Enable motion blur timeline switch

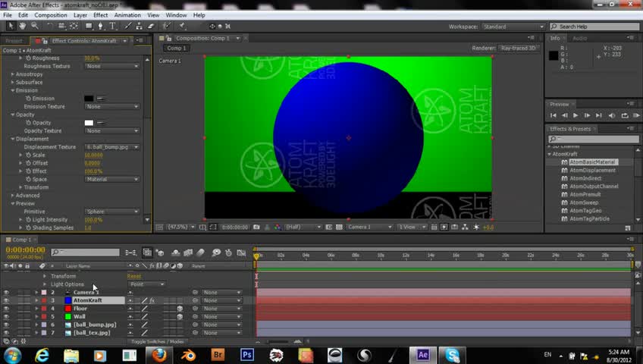(x=200, y=253)
